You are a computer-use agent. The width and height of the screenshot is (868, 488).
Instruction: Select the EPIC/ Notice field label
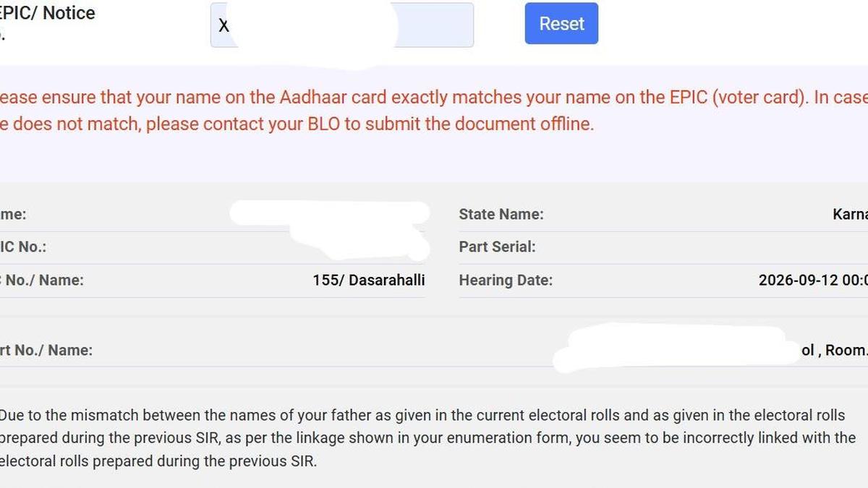tap(47, 13)
